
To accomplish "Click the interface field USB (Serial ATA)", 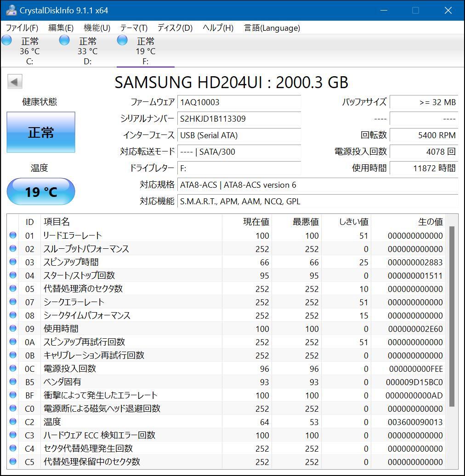I will coord(239,135).
